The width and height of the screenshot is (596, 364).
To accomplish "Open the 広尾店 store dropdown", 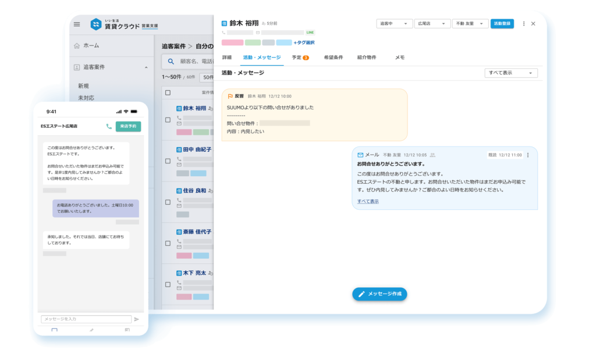I will 434,24.
